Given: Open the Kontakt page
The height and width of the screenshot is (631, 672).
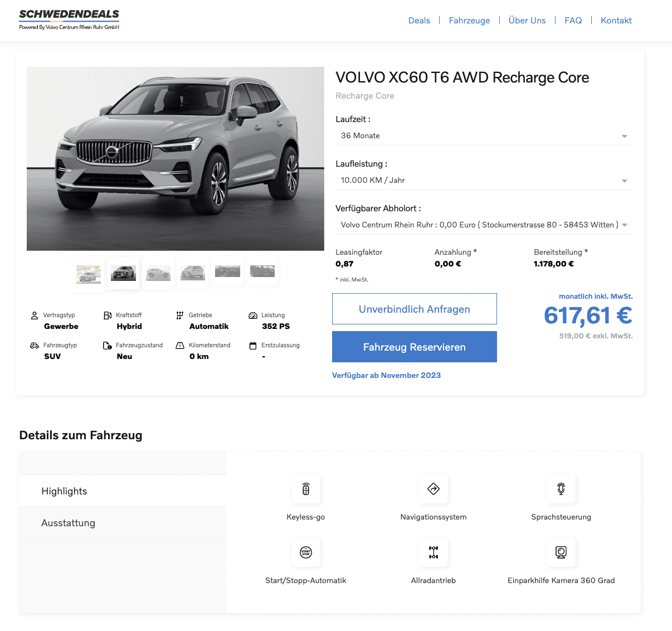Looking at the screenshot, I should pyautogui.click(x=616, y=21).
